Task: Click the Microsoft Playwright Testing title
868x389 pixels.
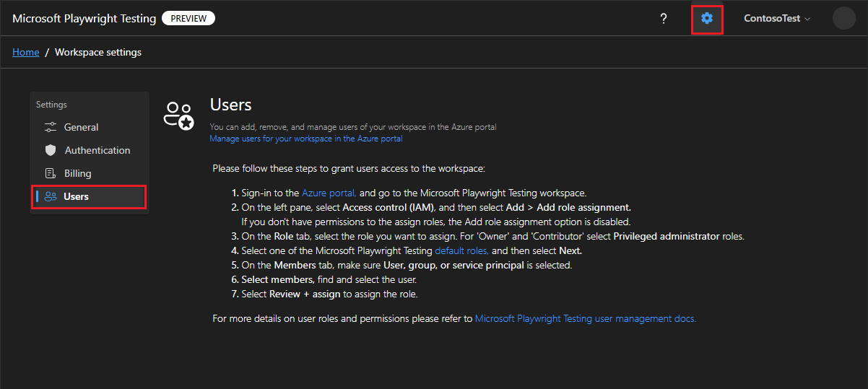Action: pos(84,19)
